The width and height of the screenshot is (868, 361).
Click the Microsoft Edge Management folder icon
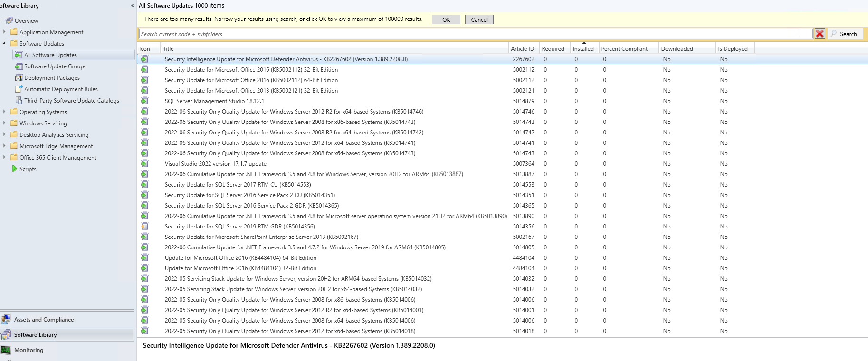(14, 146)
